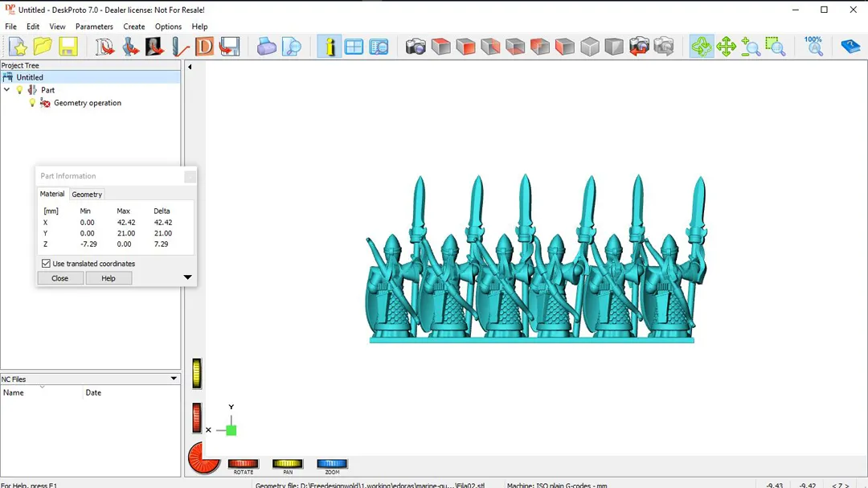Close Part Information with its X button
The image size is (868, 488).
tap(190, 176)
